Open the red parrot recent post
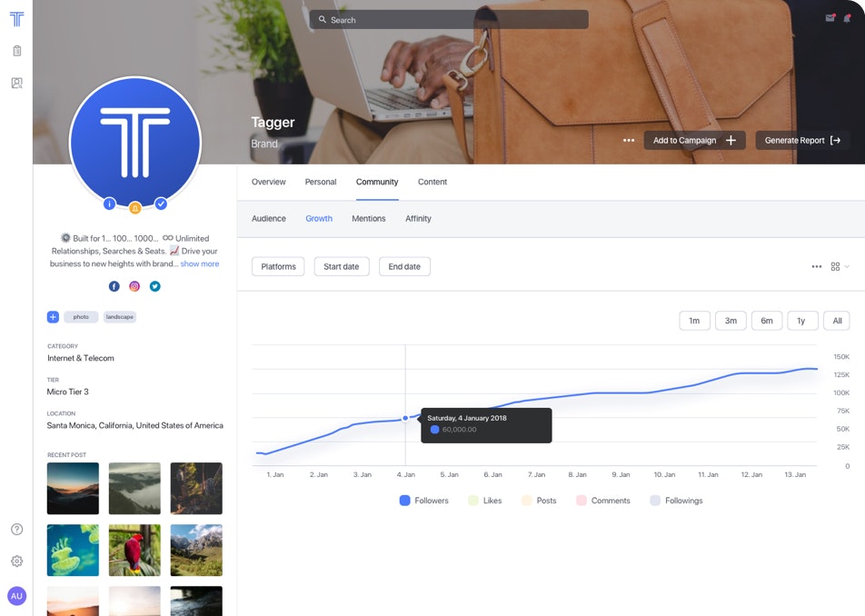 coord(134,551)
